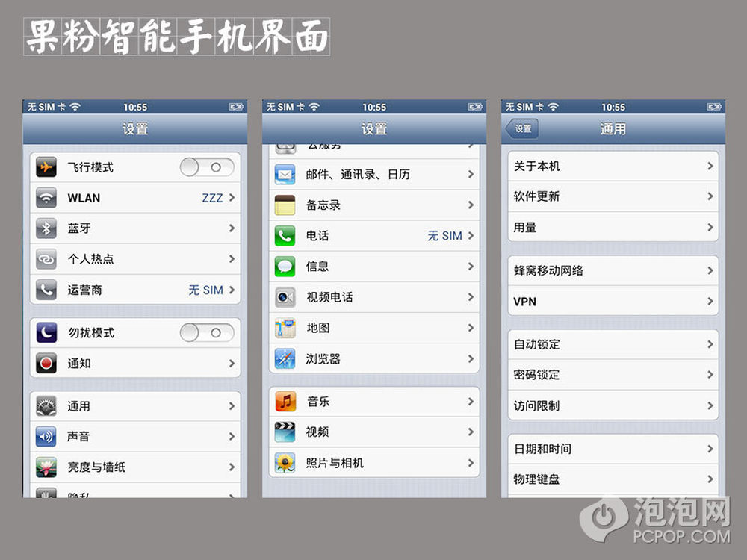Tap the Maps icon (地图)
This screenshot has height=560, width=747.
(x=285, y=328)
